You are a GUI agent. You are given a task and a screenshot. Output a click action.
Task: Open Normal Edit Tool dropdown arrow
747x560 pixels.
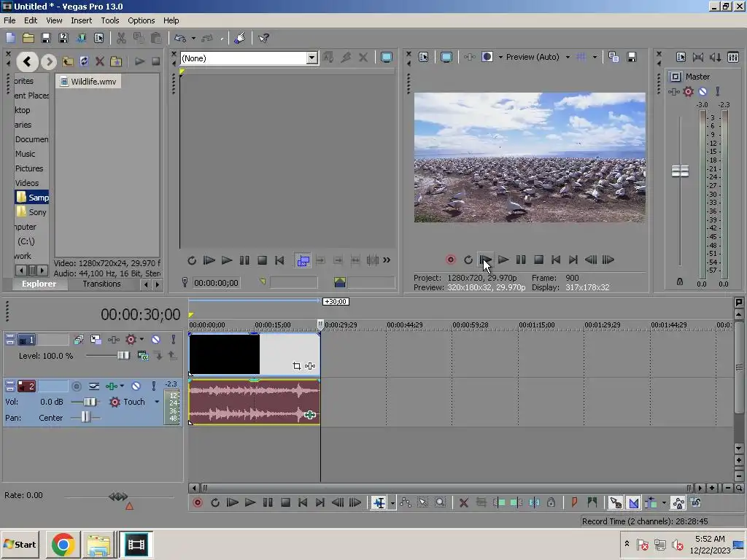[x=392, y=503]
